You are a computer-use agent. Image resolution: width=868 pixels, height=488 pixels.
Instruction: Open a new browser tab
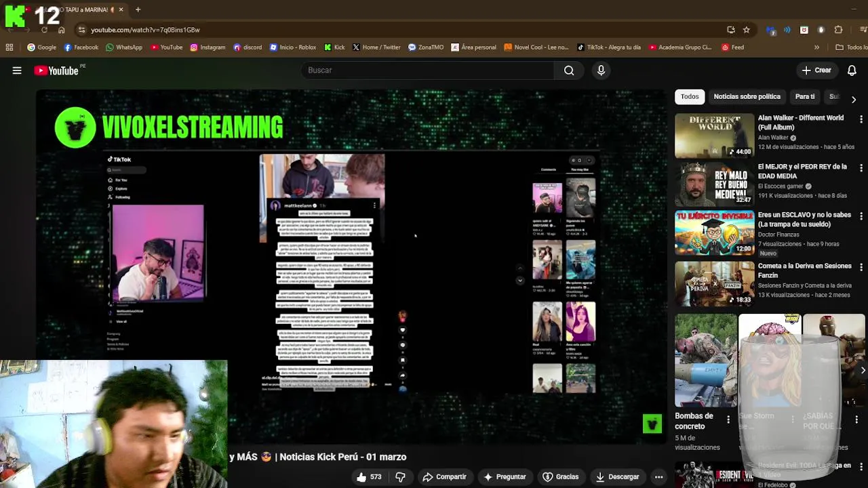pyautogui.click(x=138, y=9)
